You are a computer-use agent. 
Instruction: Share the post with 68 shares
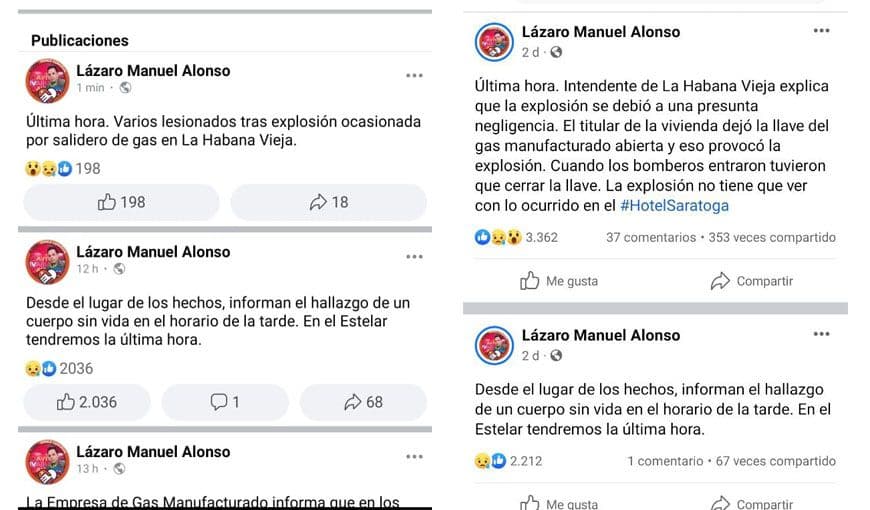coord(363,402)
